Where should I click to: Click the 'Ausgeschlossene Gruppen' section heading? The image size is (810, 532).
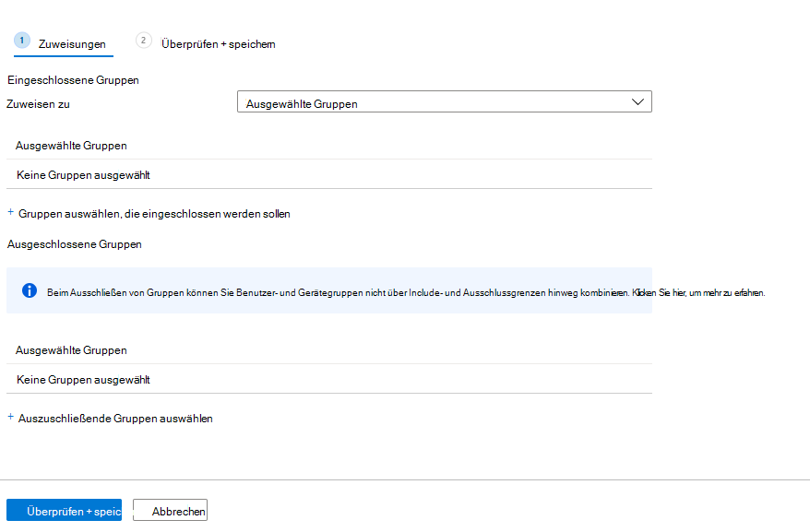(x=74, y=244)
